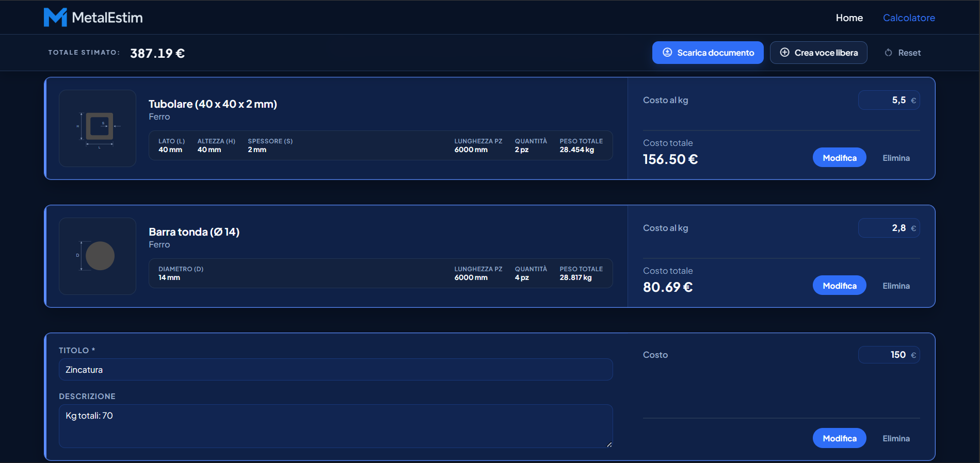
Task: Remove the Barra tonda item via Elimina
Action: (x=896, y=286)
